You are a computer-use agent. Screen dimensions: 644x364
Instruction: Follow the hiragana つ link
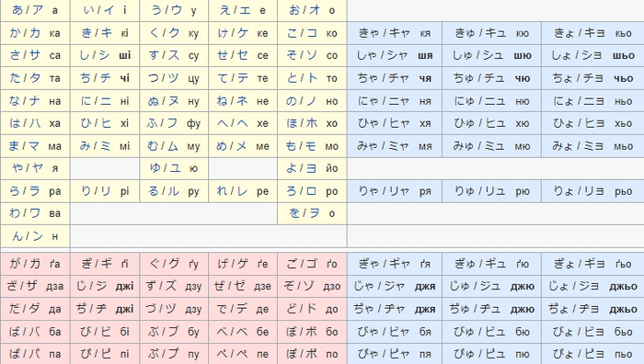click(154, 77)
